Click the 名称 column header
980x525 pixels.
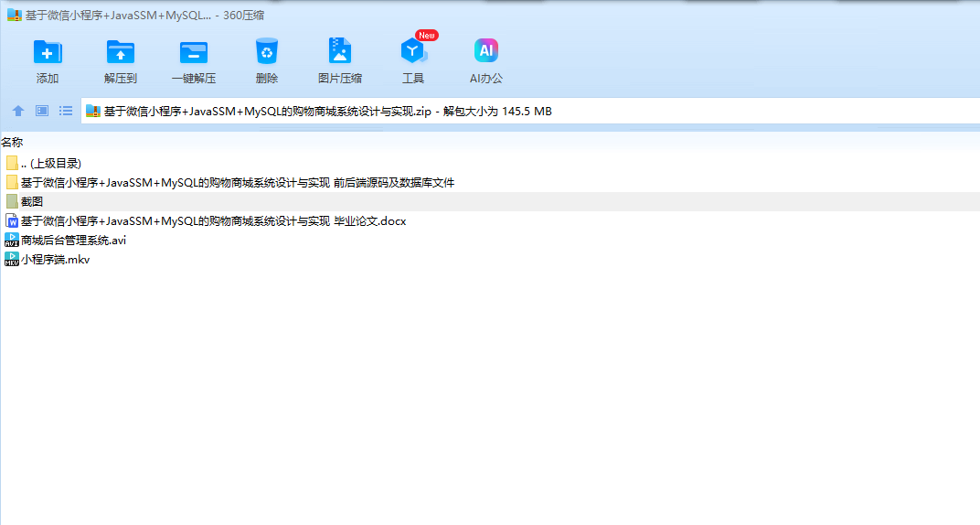(x=12, y=143)
